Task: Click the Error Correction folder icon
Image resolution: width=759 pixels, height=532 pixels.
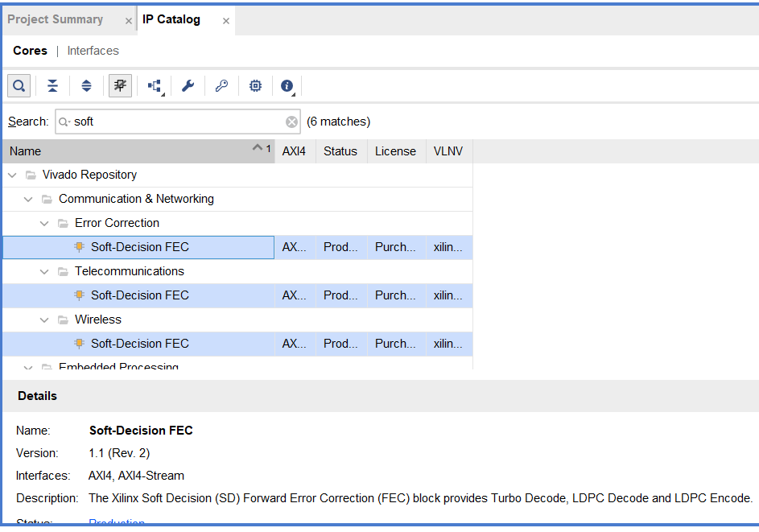Action: tap(63, 224)
